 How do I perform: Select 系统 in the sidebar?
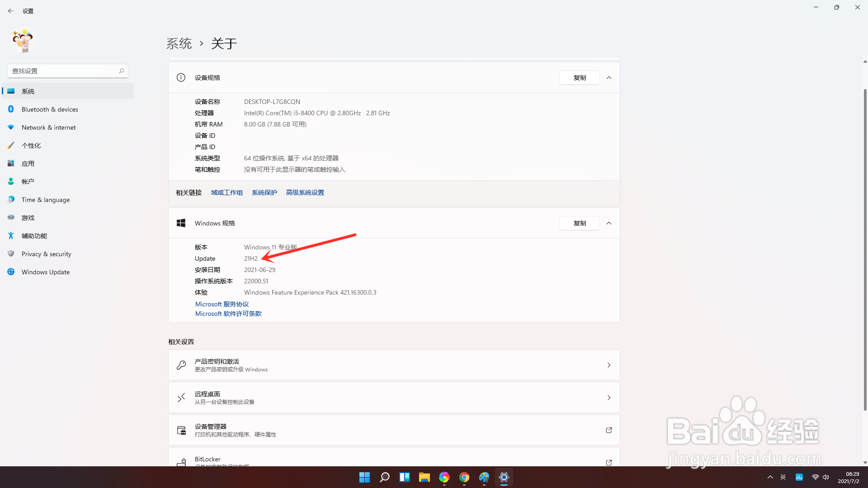click(x=28, y=91)
